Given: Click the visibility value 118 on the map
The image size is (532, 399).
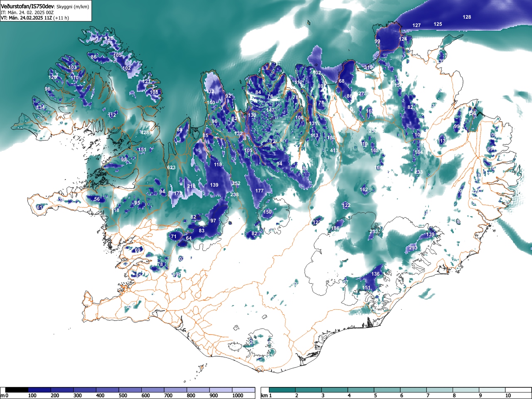Looking at the screenshot, I should [x=218, y=165].
